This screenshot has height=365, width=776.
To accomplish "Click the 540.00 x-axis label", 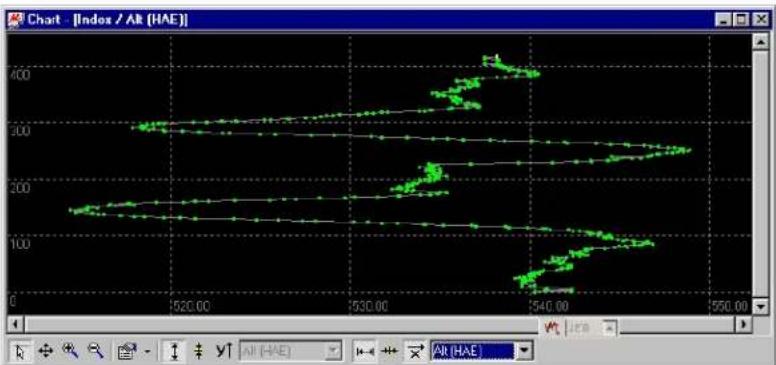I will [x=551, y=307].
